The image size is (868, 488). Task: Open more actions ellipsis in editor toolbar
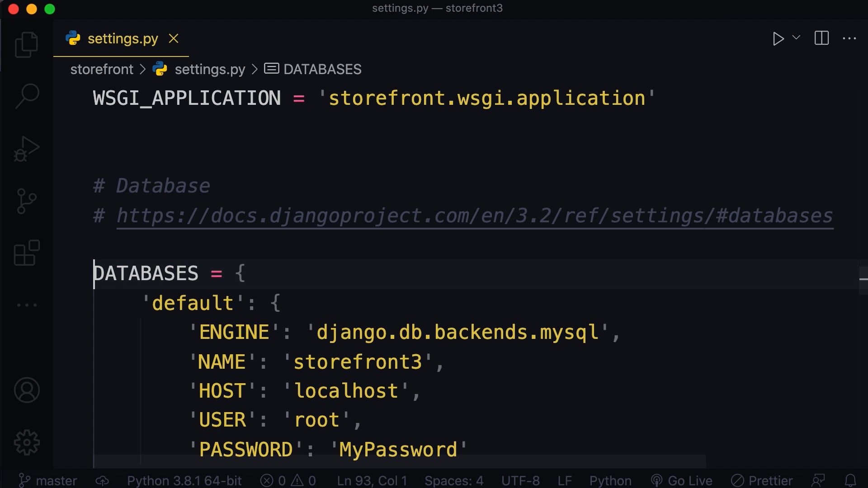click(x=849, y=39)
